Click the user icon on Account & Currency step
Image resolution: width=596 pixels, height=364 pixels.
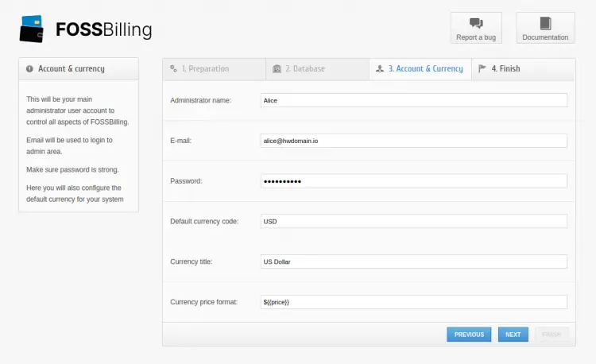(380, 69)
